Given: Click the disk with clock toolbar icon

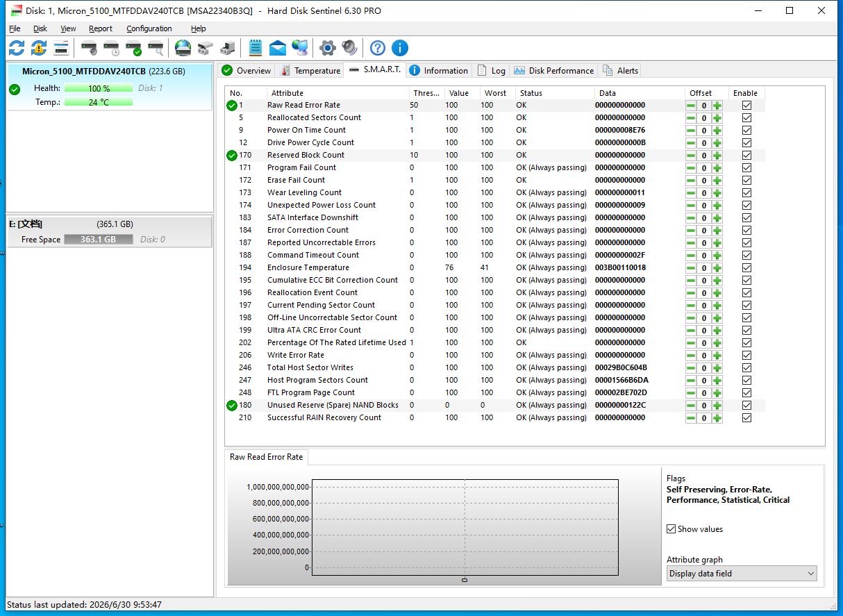Looking at the screenshot, I should [x=111, y=48].
